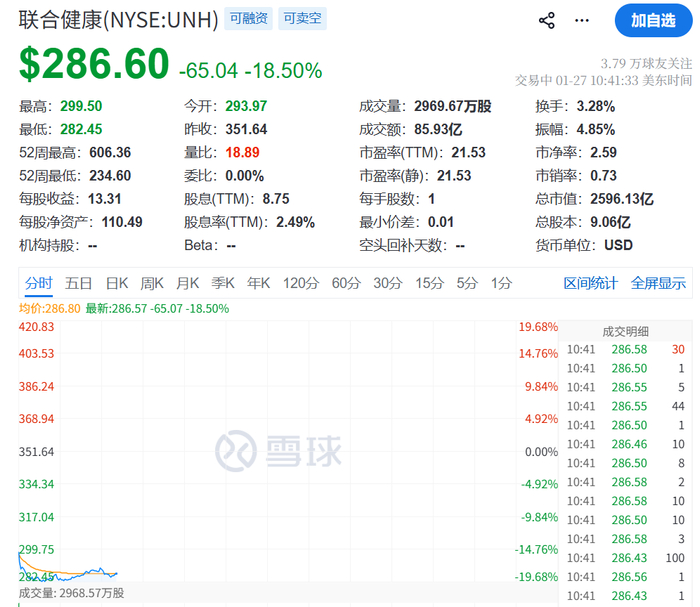Switch to the 年K chart tab
700x607 pixels.
coord(259,283)
